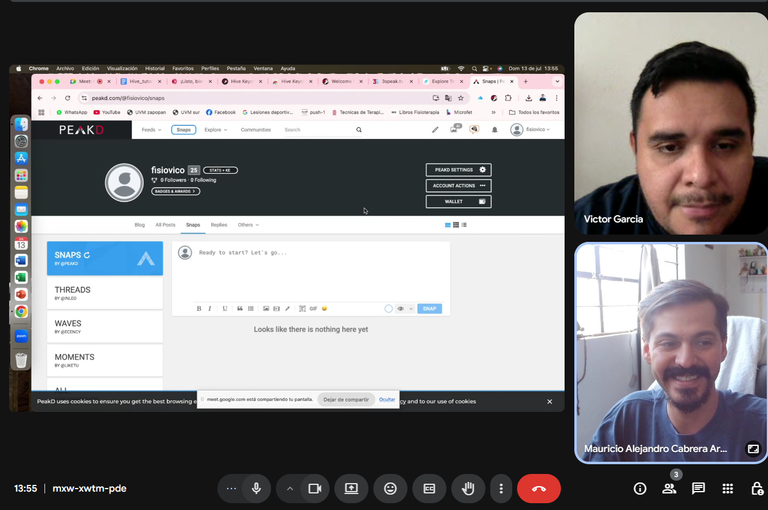Select SNAPS by @peakd sidebar item

pyautogui.click(x=105, y=258)
